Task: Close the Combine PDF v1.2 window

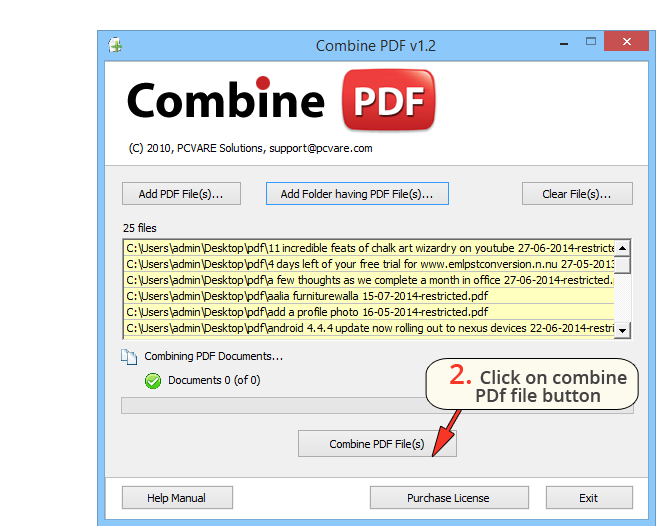Action: pyautogui.click(x=626, y=41)
